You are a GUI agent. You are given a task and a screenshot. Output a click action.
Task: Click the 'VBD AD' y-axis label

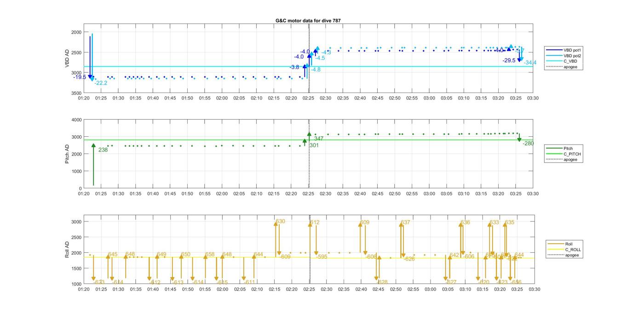[x=67, y=58]
